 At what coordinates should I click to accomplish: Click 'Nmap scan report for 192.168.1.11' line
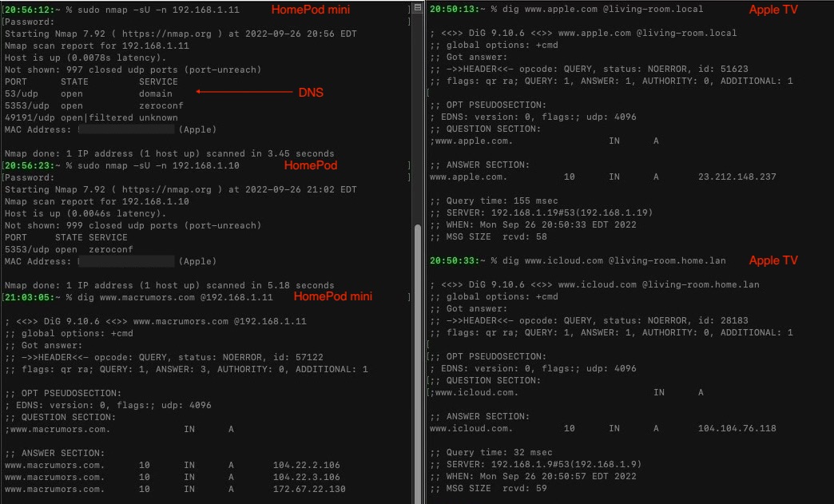click(97, 46)
